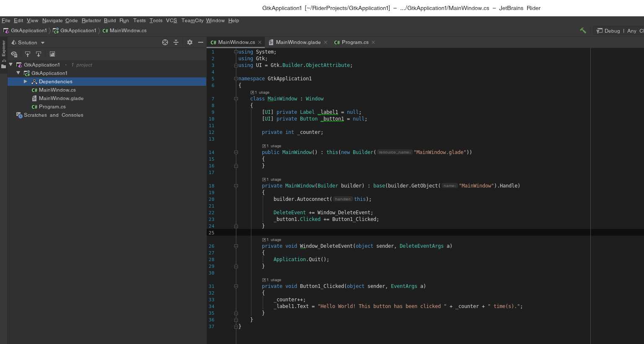Open the Code menu
Screen dimensions: 644x344
point(72,21)
